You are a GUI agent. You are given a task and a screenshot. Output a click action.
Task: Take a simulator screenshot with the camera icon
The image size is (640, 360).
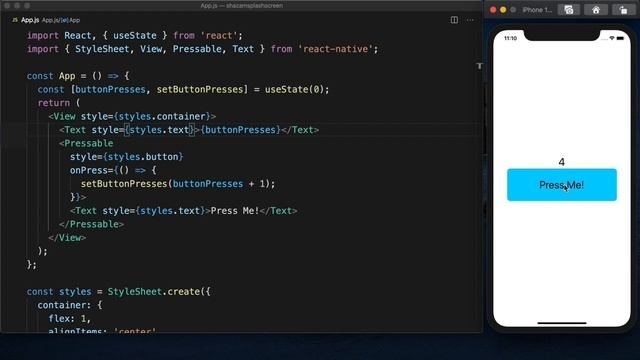click(x=569, y=10)
